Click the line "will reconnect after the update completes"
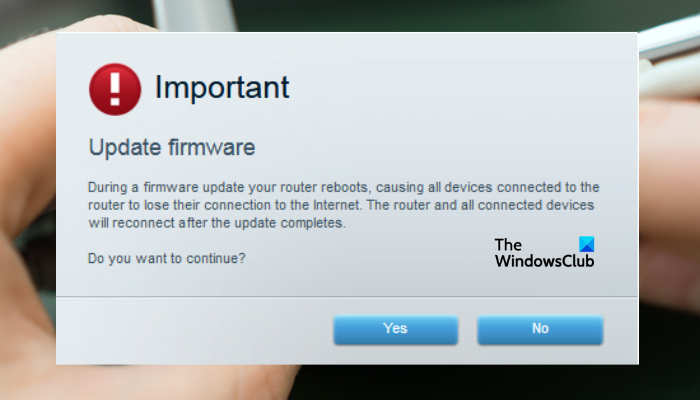This screenshot has height=400, width=700. pyautogui.click(x=217, y=223)
